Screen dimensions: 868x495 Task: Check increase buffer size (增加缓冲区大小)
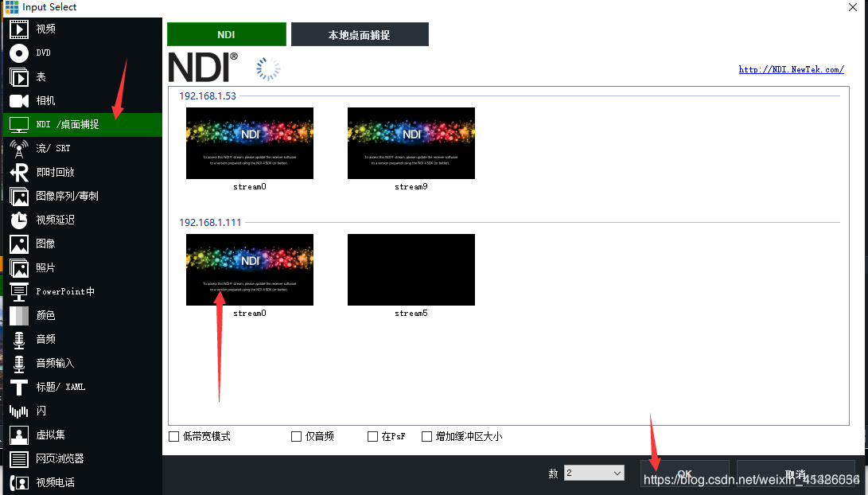point(426,436)
